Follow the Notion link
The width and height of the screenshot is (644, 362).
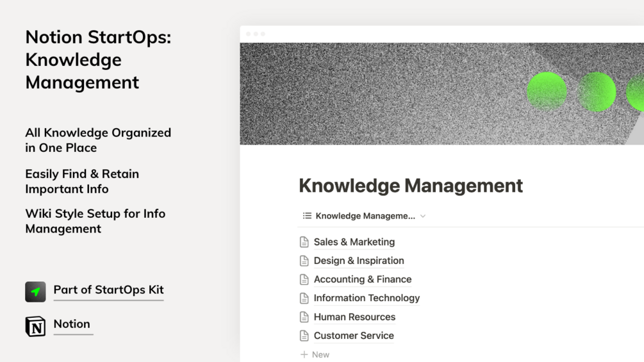[72, 324]
